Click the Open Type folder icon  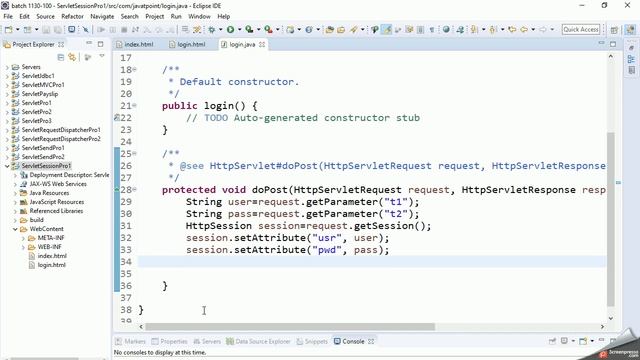point(330,29)
